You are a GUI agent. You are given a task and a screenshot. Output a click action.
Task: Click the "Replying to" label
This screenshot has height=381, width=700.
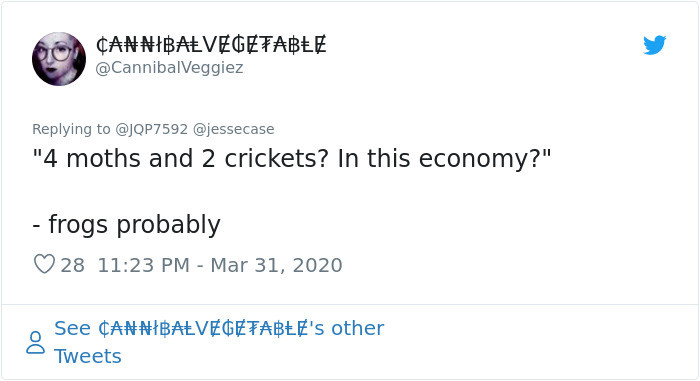71,129
